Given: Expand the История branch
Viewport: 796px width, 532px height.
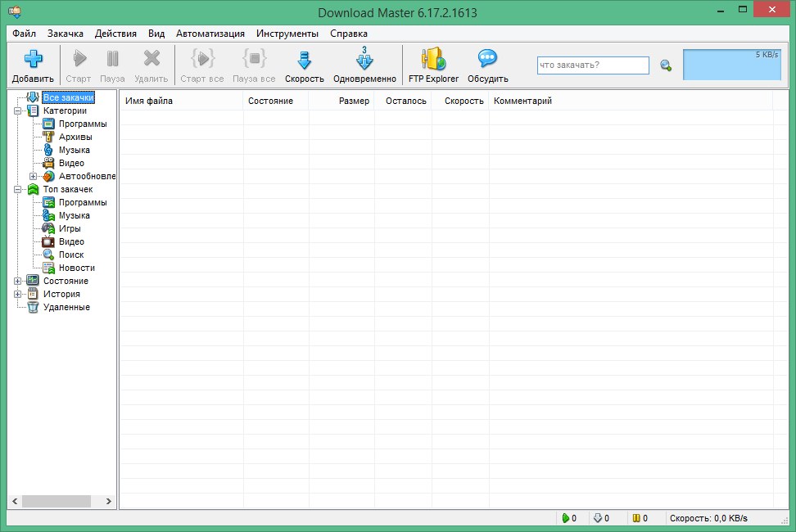Looking at the screenshot, I should click(x=17, y=294).
